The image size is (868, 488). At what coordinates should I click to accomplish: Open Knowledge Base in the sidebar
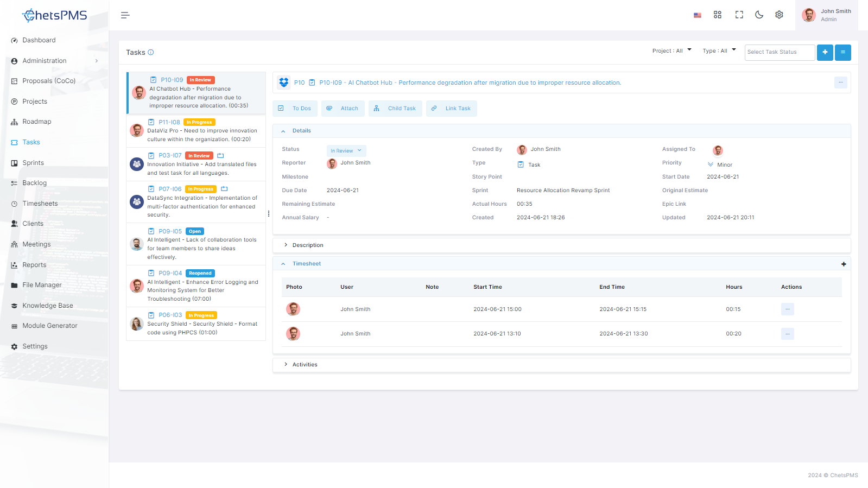point(48,306)
